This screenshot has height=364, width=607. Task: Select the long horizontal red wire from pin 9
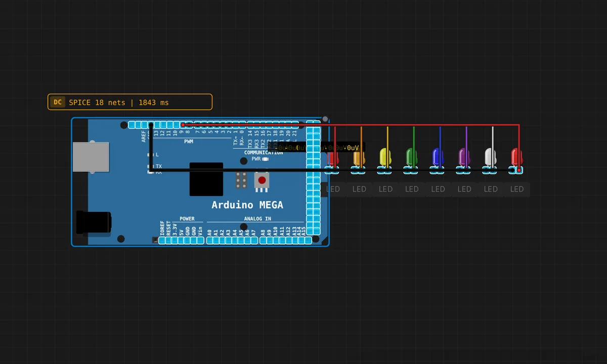point(351,124)
